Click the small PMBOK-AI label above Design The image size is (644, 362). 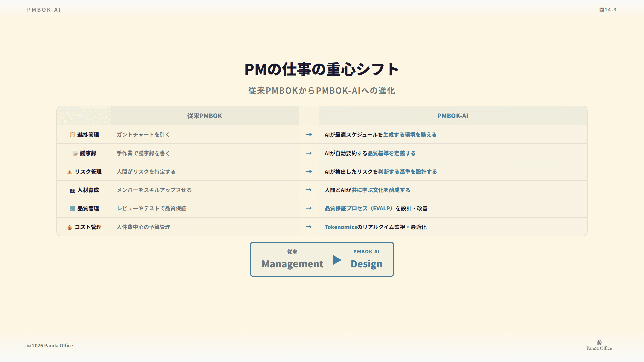click(x=366, y=252)
